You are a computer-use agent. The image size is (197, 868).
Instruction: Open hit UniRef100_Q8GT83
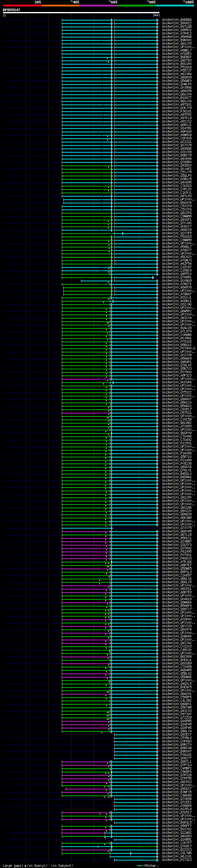point(177,61)
